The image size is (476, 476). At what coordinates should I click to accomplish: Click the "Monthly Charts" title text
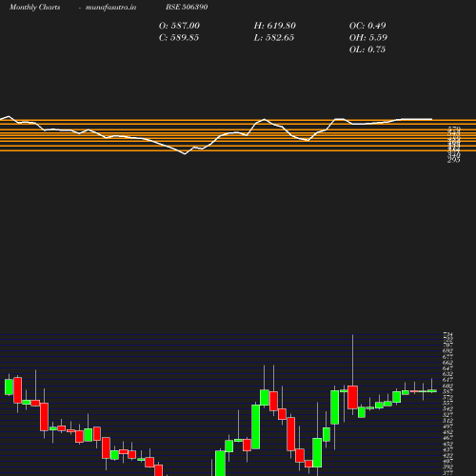34,7
